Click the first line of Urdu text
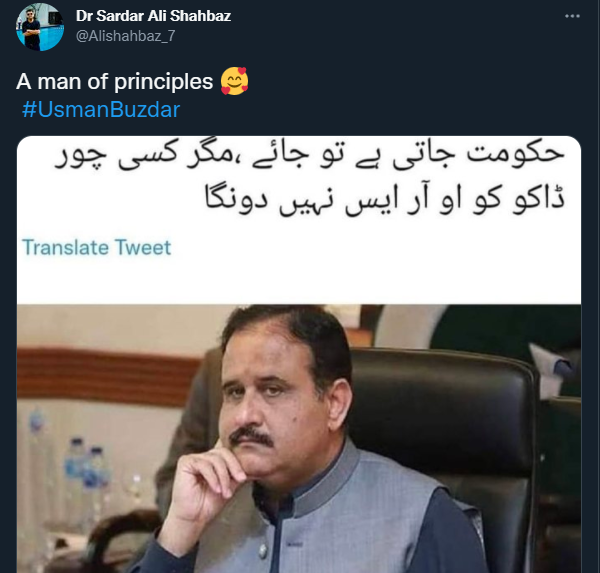The image size is (600, 573). (309, 155)
